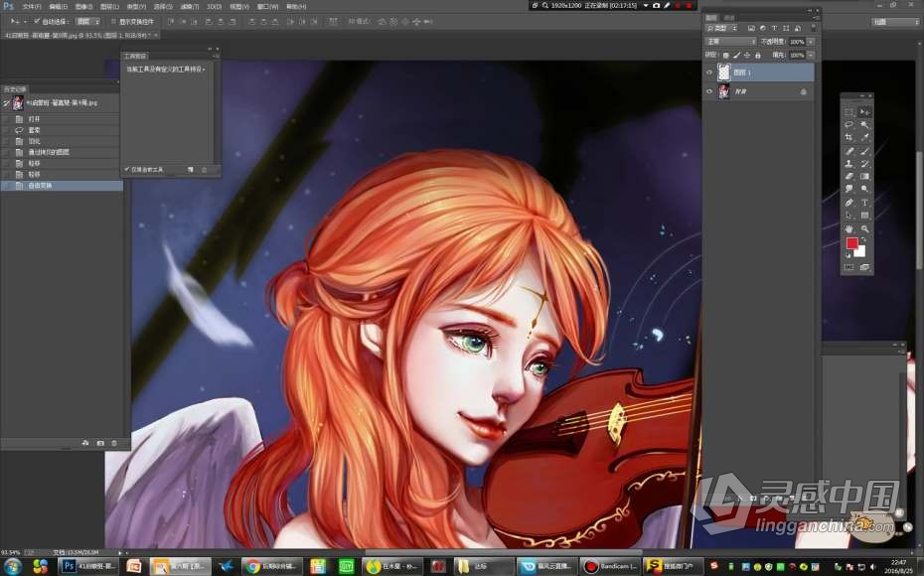Select the Path Selection tool
This screenshot has height=576, width=924.
(x=848, y=215)
